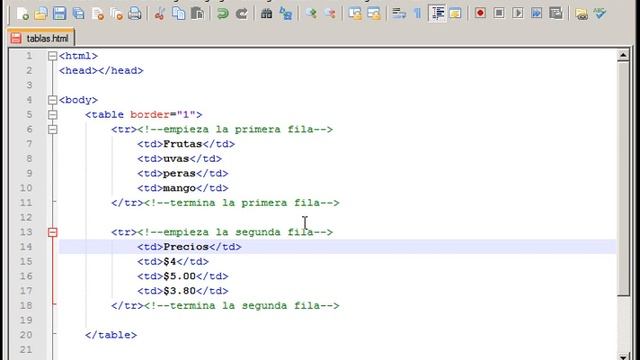The height and width of the screenshot is (360, 640).
Task: Click the text "mango" on line 10
Action: (179, 188)
